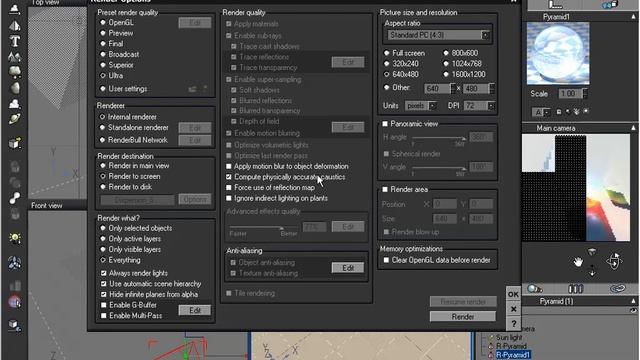This screenshot has width=640, height=360.
Task: Select the terrain mountains tool
Action: click(15, 57)
